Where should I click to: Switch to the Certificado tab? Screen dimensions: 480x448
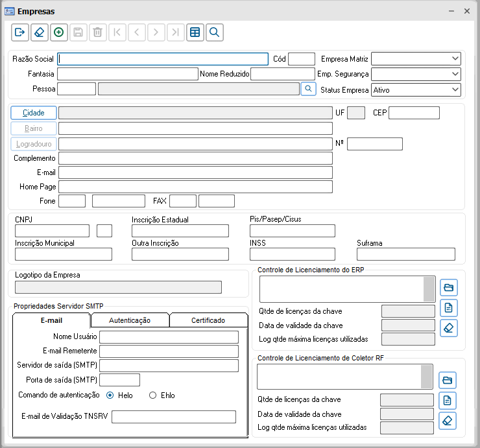click(208, 320)
